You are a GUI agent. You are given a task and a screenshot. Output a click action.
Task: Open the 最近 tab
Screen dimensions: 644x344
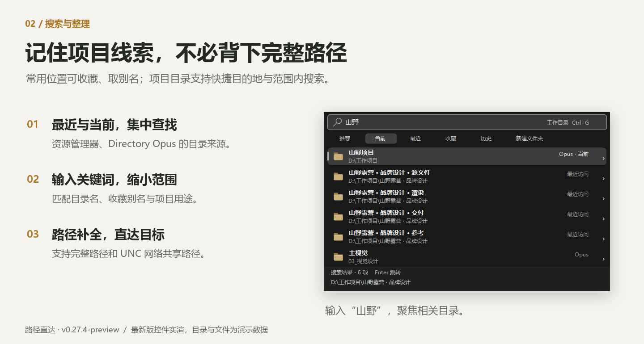415,138
